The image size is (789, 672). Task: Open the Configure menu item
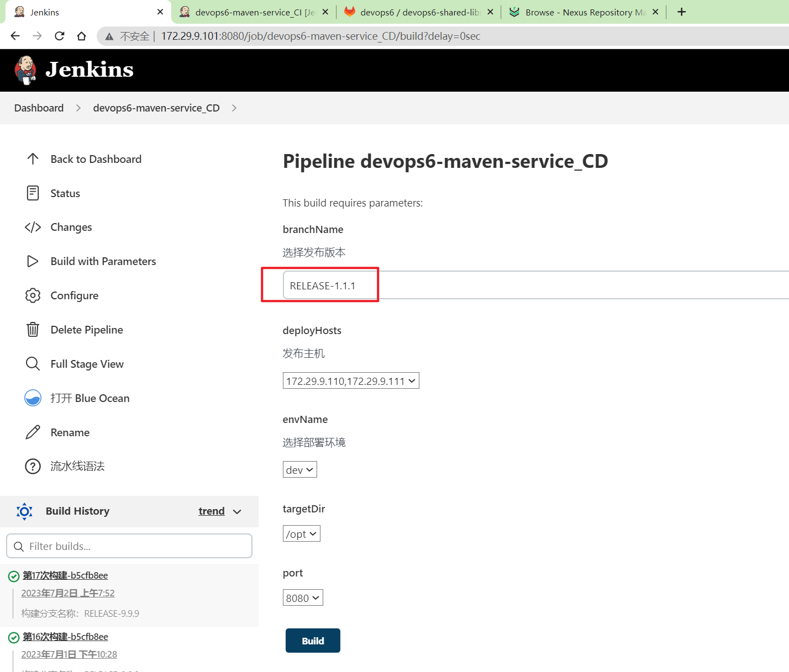(75, 295)
